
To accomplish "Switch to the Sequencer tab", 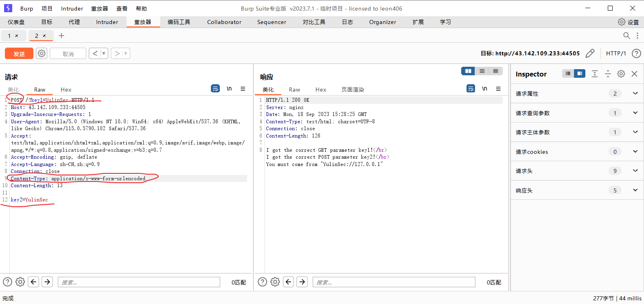I will 272,22.
